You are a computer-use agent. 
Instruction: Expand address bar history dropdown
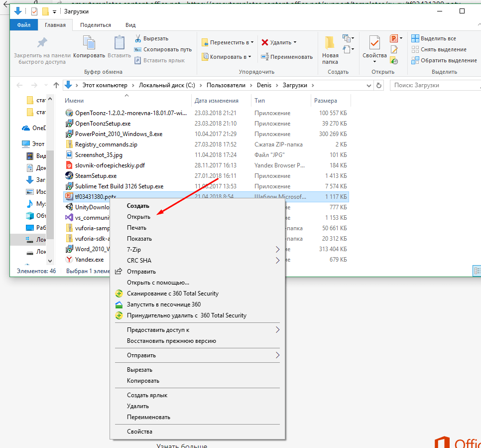coord(369,85)
